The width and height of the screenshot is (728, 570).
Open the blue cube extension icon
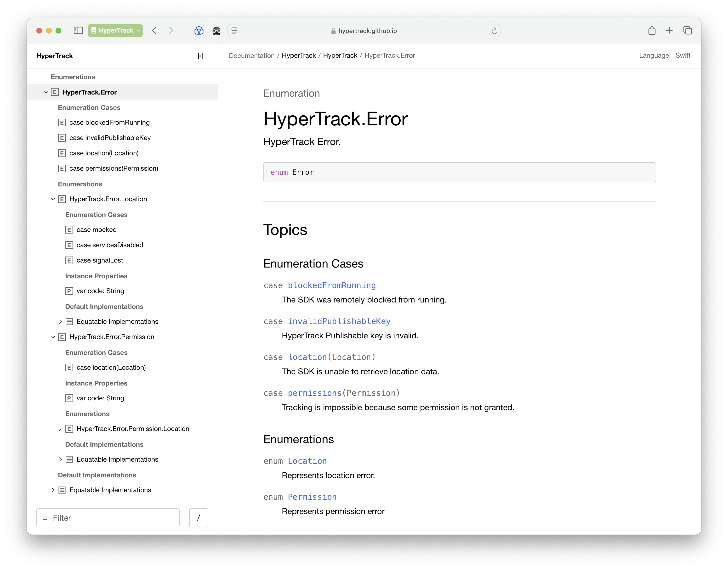(x=199, y=31)
